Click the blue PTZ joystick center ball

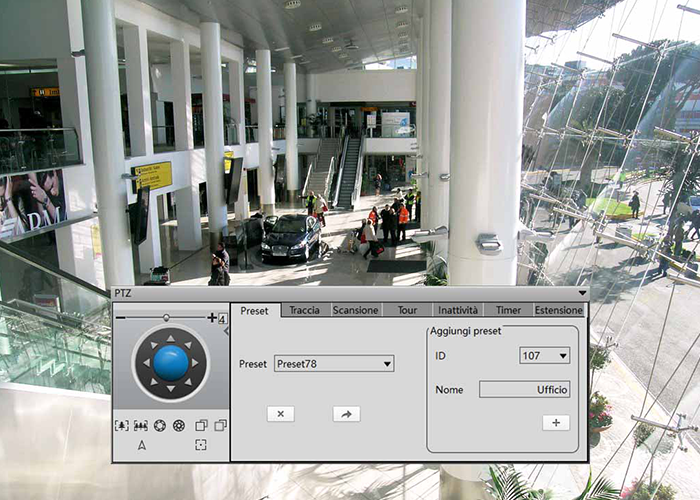171,363
